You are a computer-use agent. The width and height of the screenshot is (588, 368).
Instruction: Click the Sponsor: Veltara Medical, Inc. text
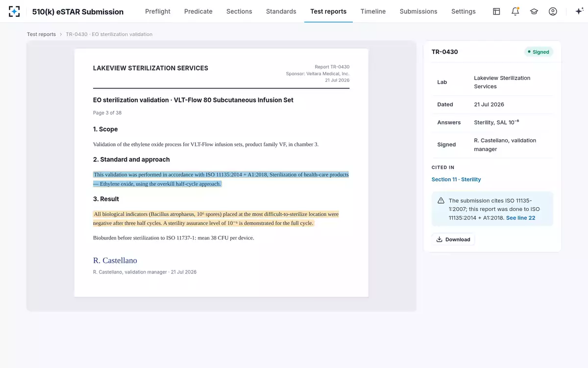tap(318, 74)
